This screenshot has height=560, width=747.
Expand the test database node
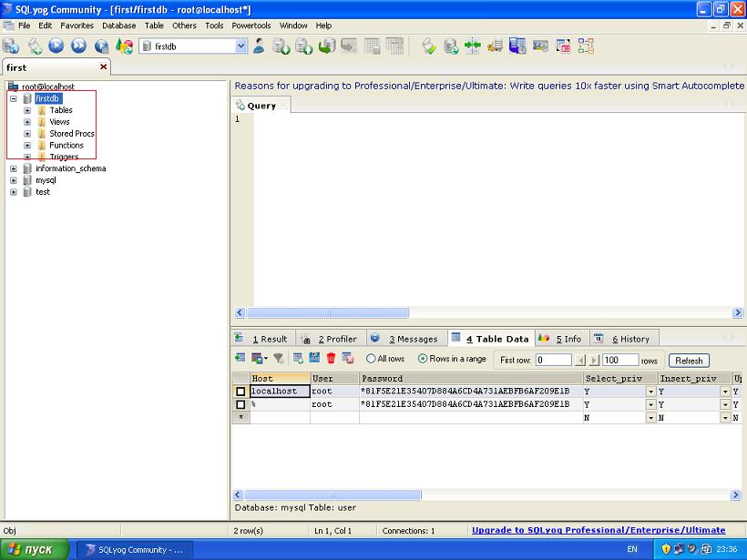[x=14, y=192]
